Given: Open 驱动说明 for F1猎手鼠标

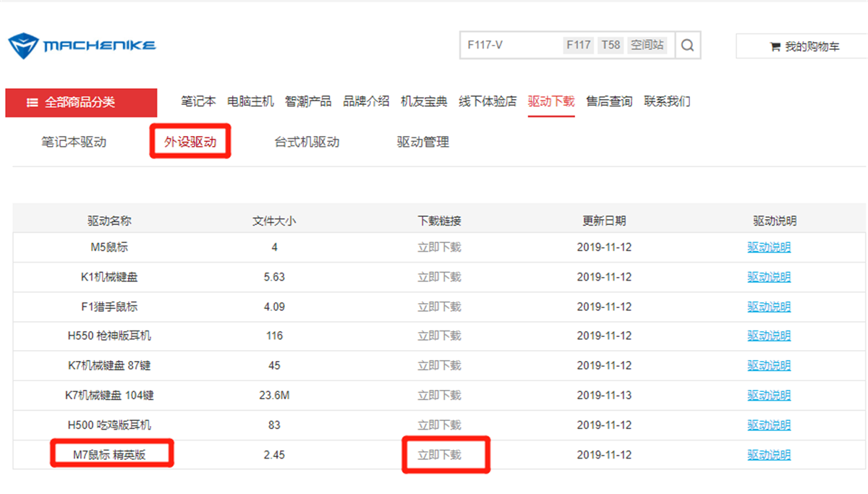Looking at the screenshot, I should pyautogui.click(x=769, y=307).
